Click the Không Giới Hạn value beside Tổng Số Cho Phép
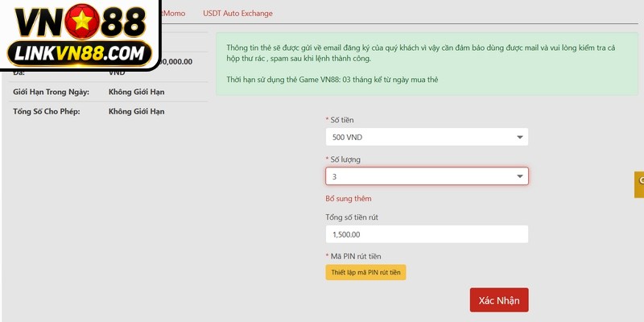 tap(136, 111)
